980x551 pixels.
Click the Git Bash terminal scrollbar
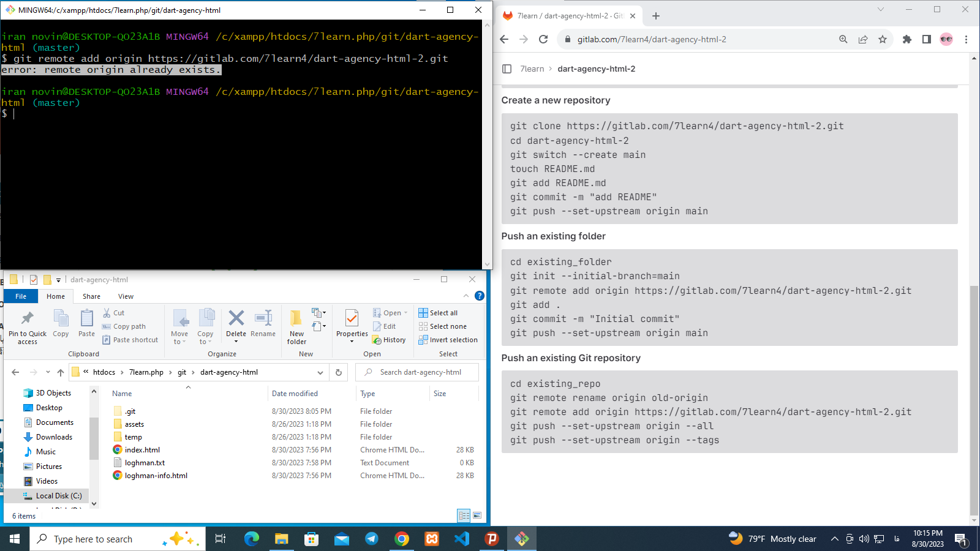[x=488, y=144]
